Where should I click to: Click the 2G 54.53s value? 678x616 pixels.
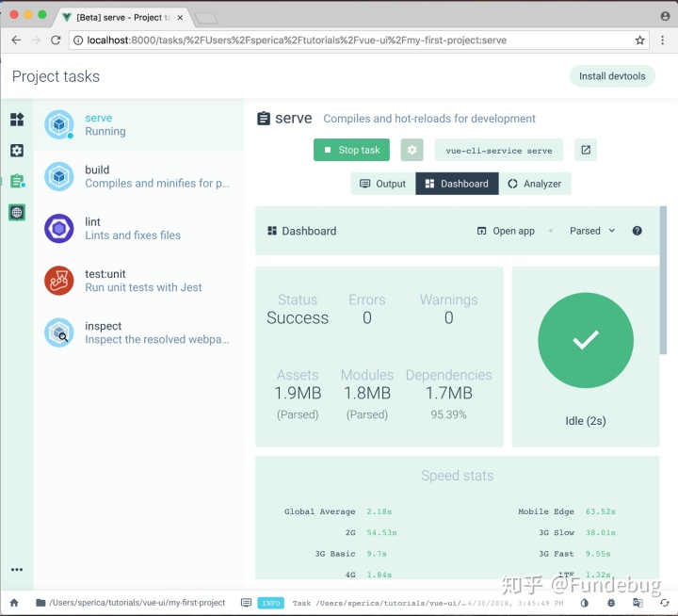pos(381,532)
